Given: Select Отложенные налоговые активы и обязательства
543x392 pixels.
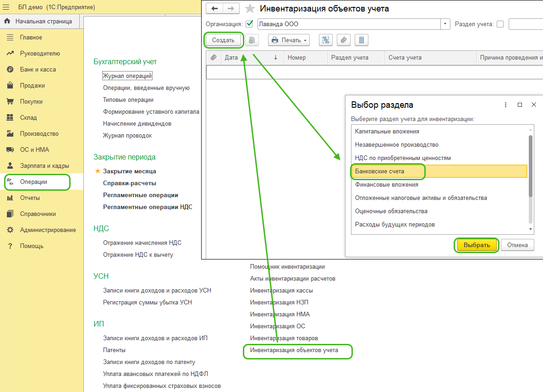Looking at the screenshot, I should click(439, 198).
